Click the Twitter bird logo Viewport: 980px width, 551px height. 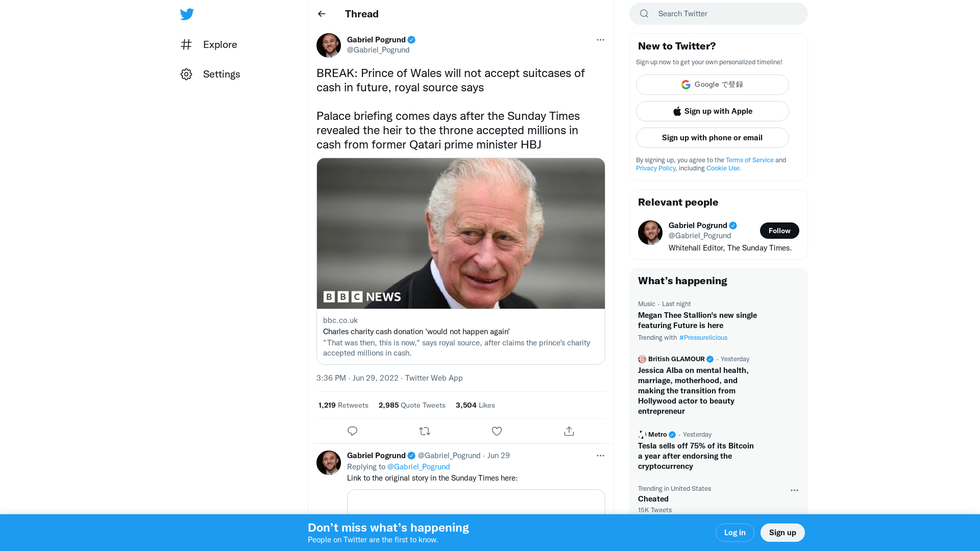(x=187, y=14)
